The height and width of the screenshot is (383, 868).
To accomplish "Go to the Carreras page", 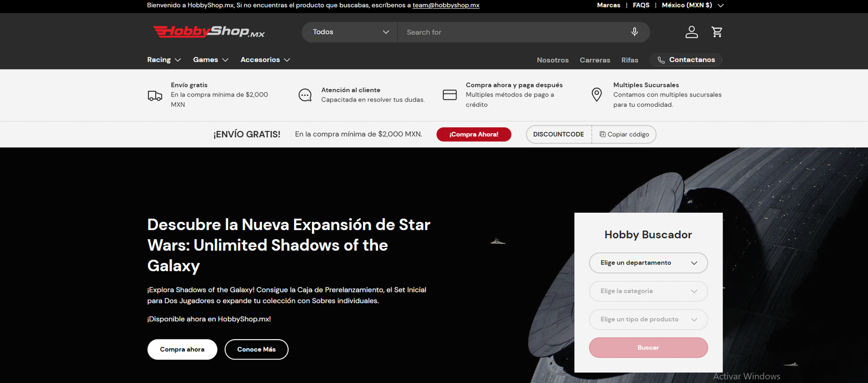I will (x=595, y=60).
